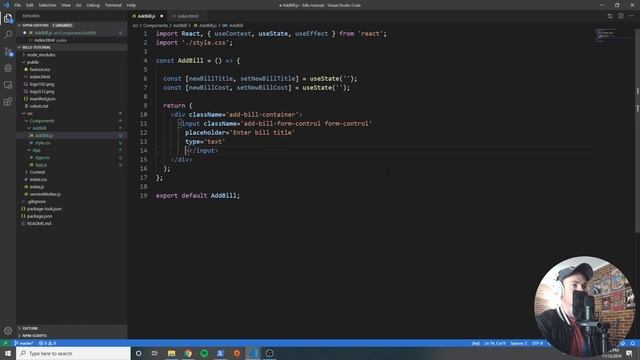Collapse the Open Editors section
The width and height of the screenshot is (640, 360).
point(71,25)
